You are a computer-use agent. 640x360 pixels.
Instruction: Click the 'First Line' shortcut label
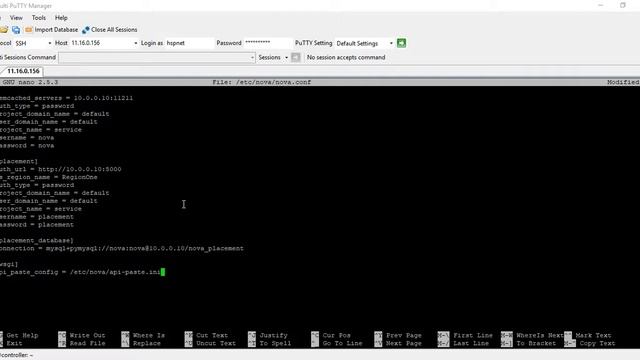(473, 335)
